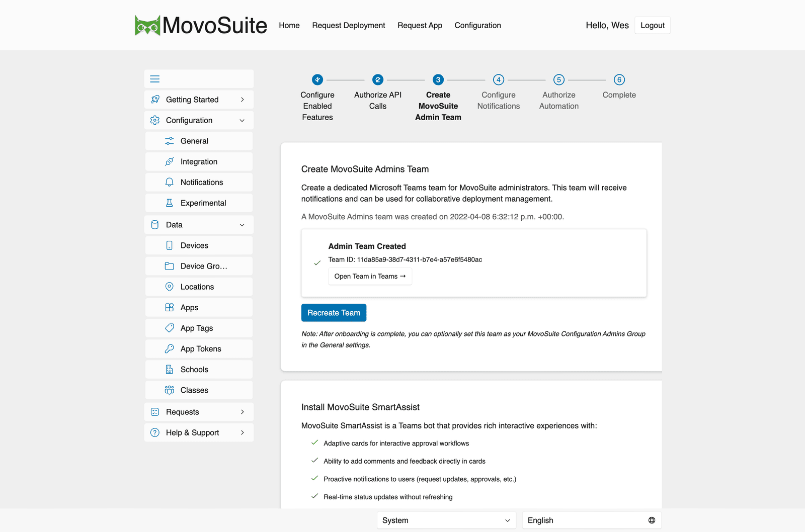805x532 pixels.
Task: Click the App Tags tag icon
Action: [x=170, y=328]
